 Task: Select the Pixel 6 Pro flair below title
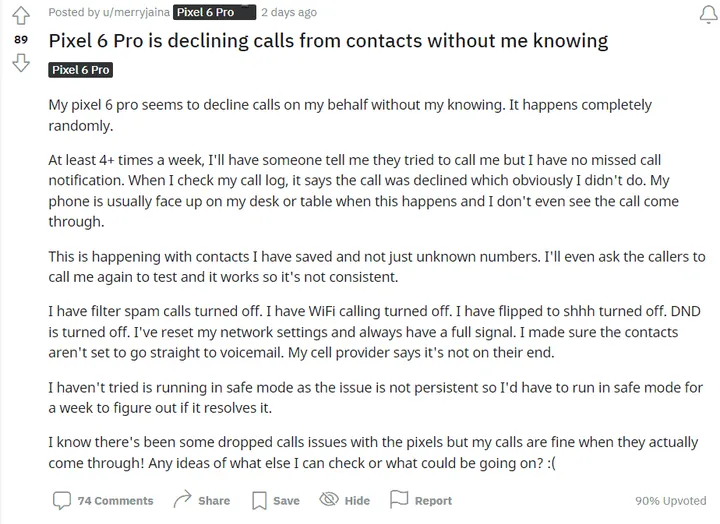(80, 70)
